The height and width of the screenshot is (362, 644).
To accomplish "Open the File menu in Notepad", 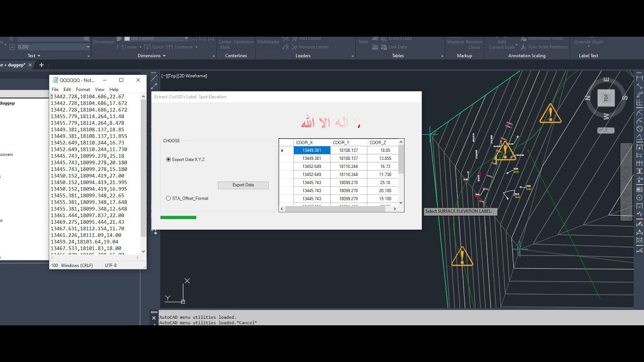I will pos(55,89).
